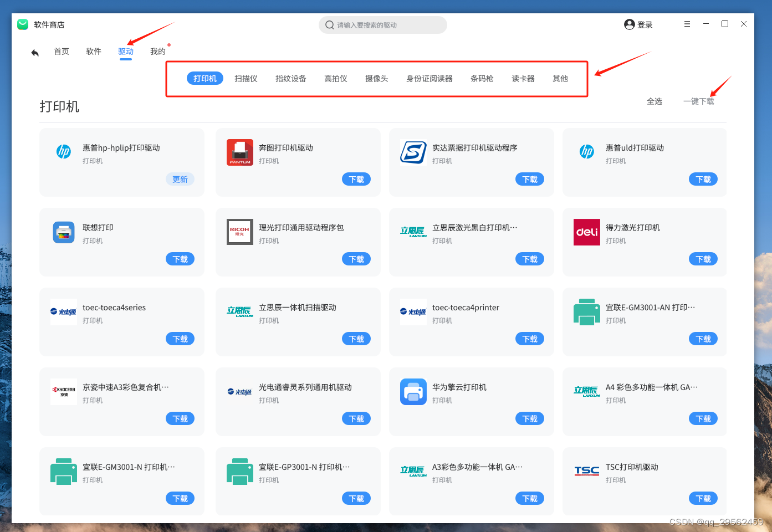Image resolution: width=772 pixels, height=532 pixels.
Task: Click the TSC printer driver icon
Action: [x=587, y=471]
